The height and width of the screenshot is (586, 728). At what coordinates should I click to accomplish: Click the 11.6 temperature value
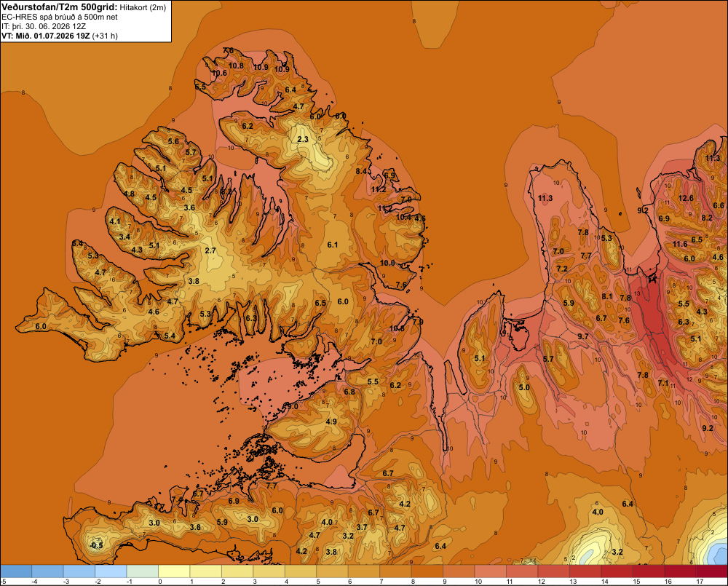(x=680, y=244)
